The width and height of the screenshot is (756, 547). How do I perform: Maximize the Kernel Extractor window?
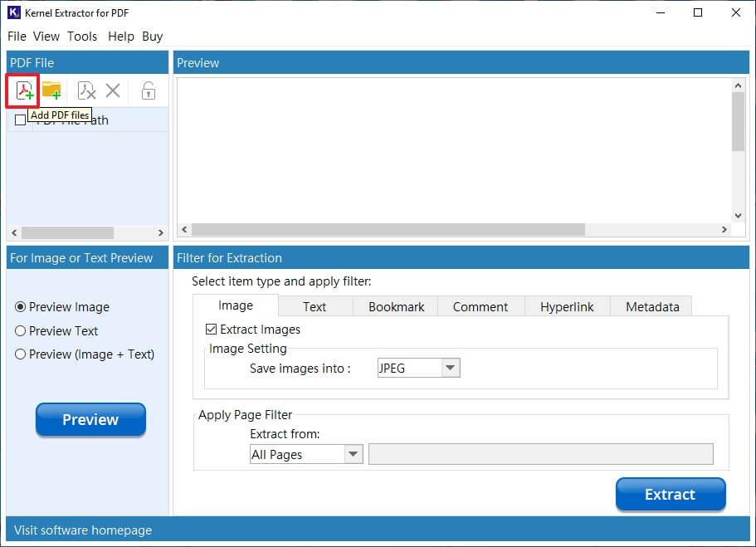coord(698,12)
